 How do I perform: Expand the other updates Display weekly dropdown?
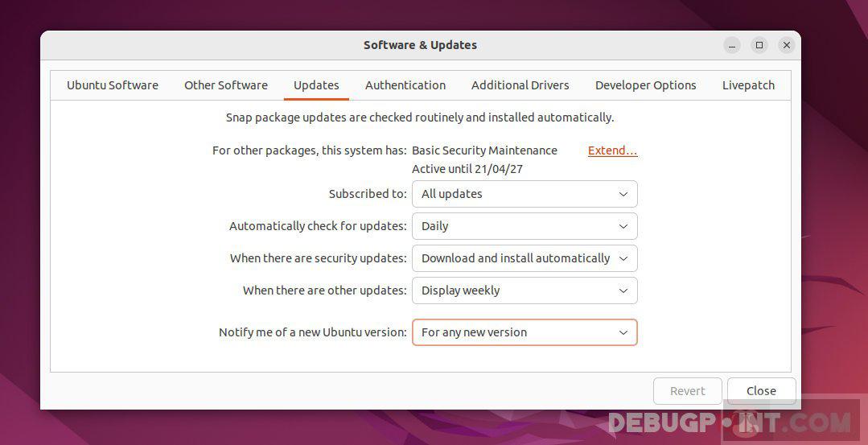pyautogui.click(x=525, y=290)
